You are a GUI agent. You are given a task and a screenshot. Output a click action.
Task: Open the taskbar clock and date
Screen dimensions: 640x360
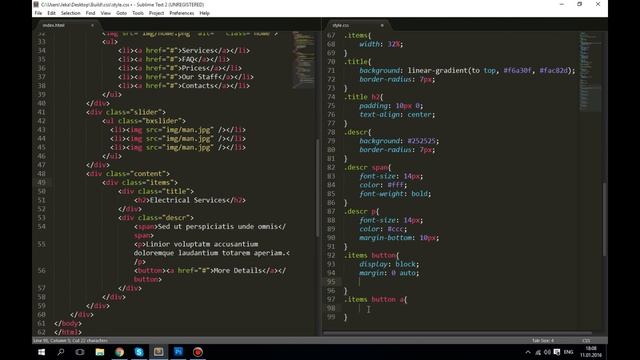(591, 352)
